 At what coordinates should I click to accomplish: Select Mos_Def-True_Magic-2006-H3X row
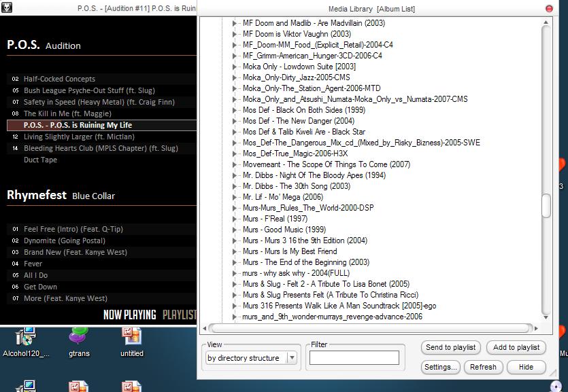coord(295,154)
